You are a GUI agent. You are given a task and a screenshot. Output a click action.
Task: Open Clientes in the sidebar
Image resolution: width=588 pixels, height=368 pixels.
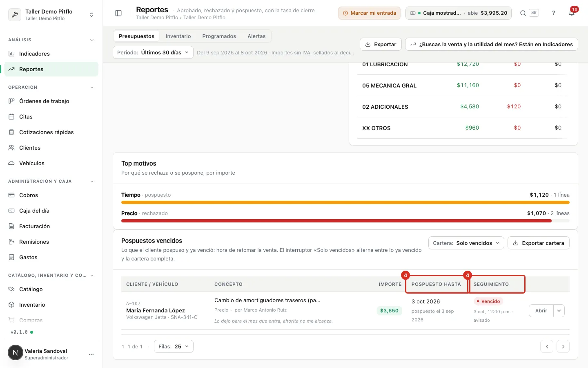(x=51, y=148)
